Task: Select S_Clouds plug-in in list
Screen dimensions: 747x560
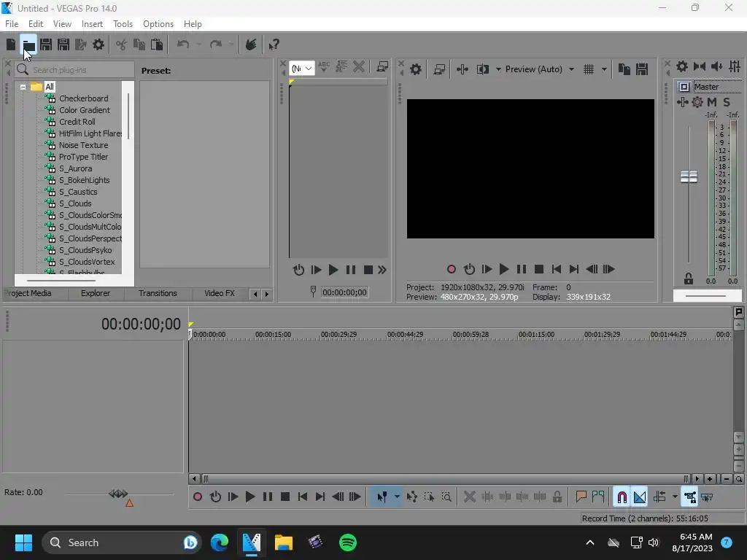Action: coord(75,204)
